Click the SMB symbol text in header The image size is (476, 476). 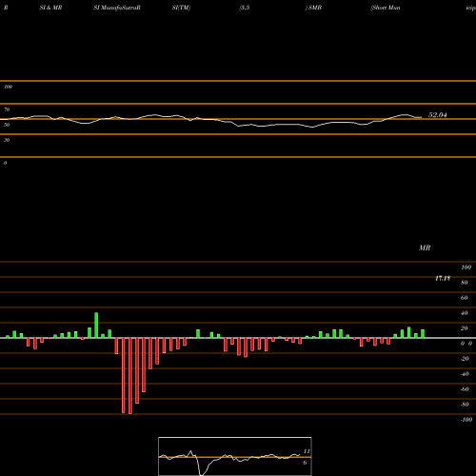[x=315, y=8]
